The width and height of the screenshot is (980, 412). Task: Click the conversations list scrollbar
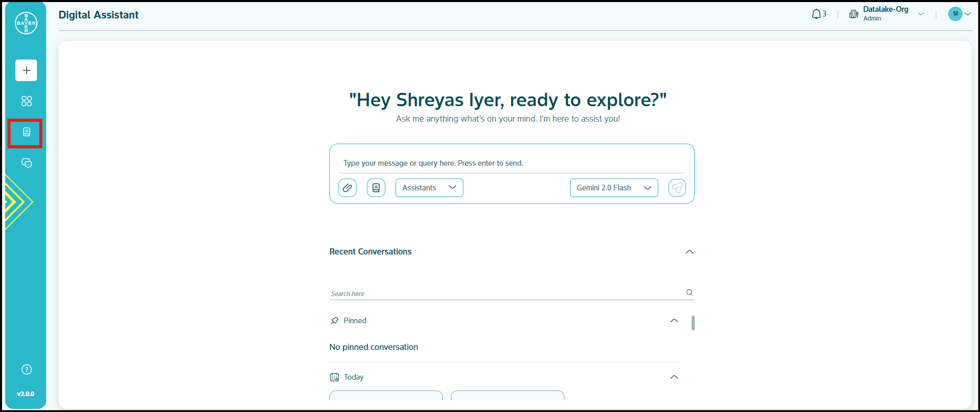pyautogui.click(x=693, y=323)
